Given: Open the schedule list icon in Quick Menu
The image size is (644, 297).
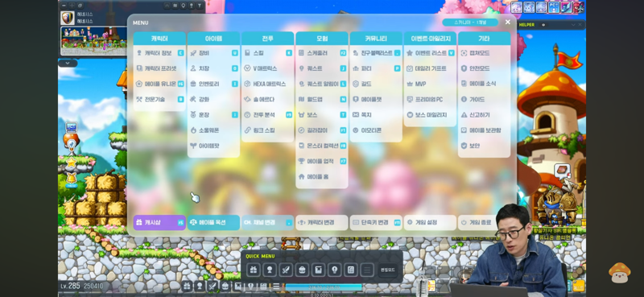Looking at the screenshot, I should [x=351, y=270].
